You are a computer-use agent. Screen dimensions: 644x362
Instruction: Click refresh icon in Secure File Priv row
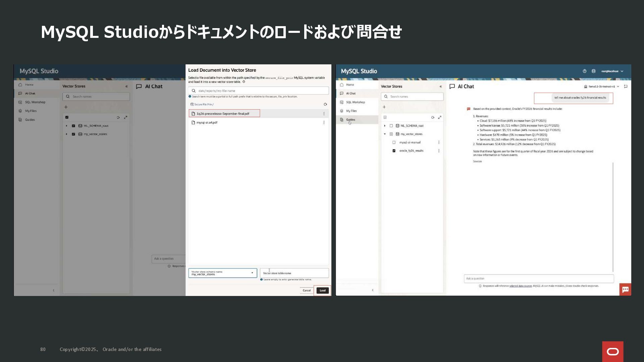click(325, 104)
